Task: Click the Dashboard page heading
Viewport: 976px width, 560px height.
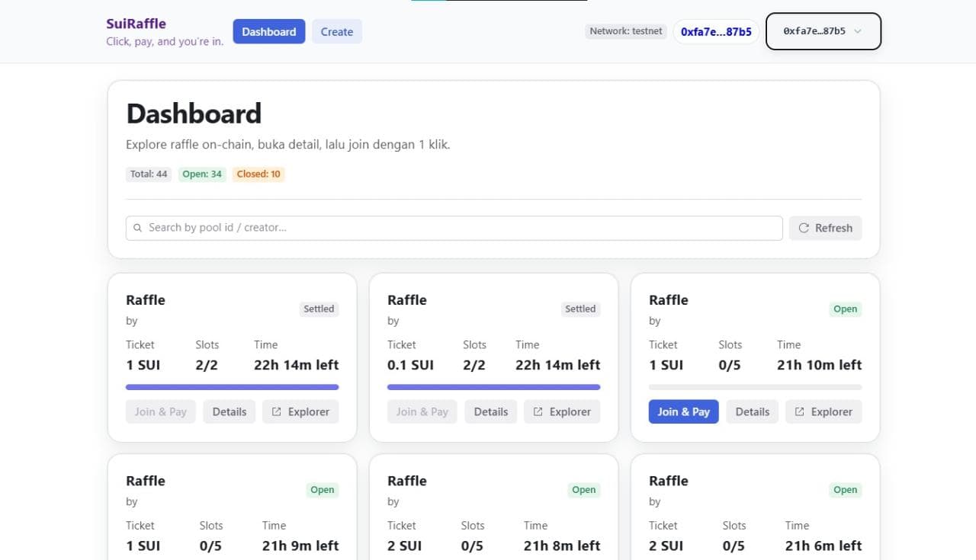Action: pos(194,114)
